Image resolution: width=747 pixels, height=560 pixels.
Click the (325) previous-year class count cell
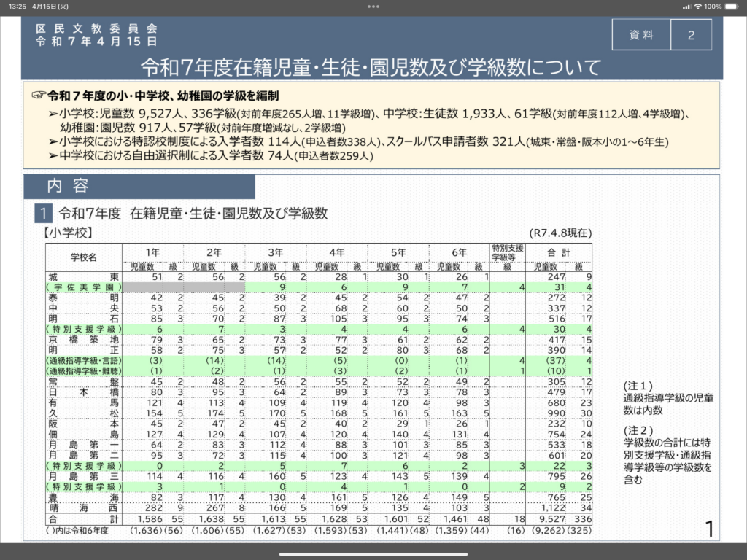[579, 531]
